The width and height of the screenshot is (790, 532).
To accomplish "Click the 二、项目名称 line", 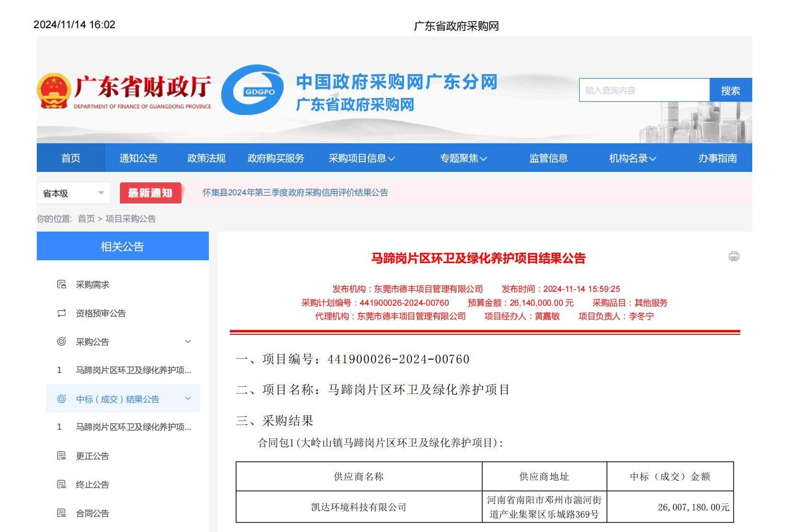I will point(373,390).
